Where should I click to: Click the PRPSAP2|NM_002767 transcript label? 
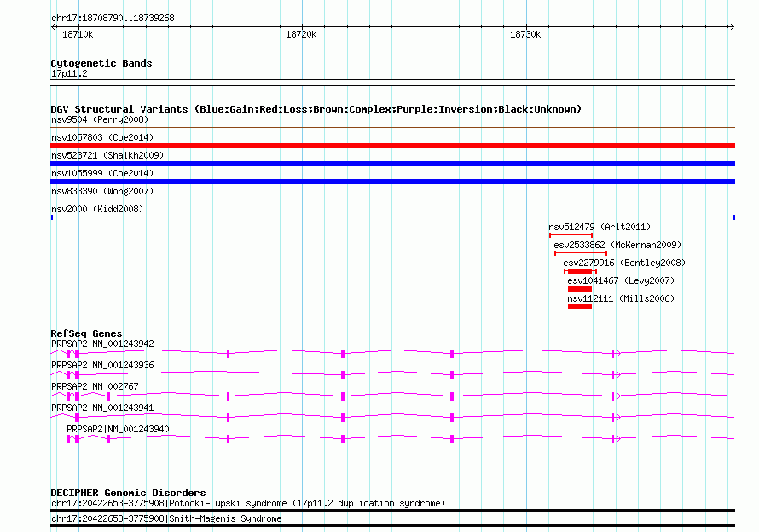pyautogui.click(x=95, y=386)
